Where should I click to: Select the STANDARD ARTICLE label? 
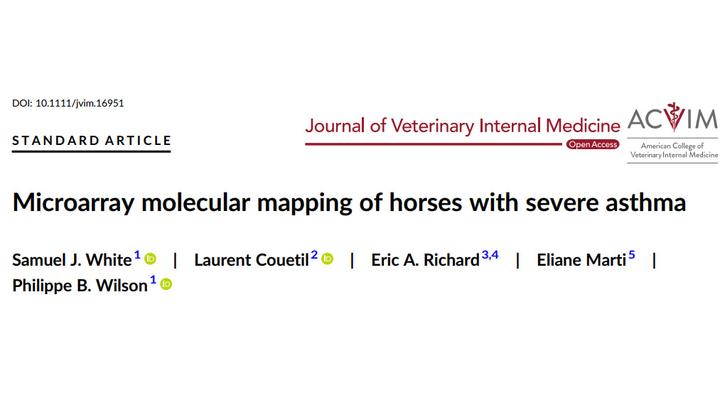click(91, 140)
